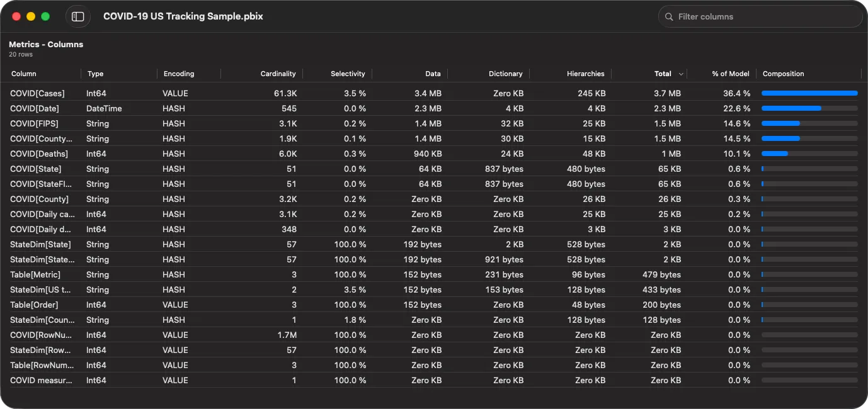This screenshot has width=868, height=409.
Task: Select the COVID[State] row name
Action: 35,169
